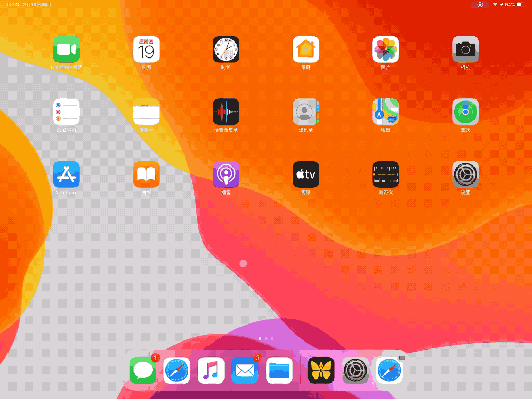Tap the page indicator dots above the dock
The width and height of the screenshot is (532, 399).
[x=265, y=338]
